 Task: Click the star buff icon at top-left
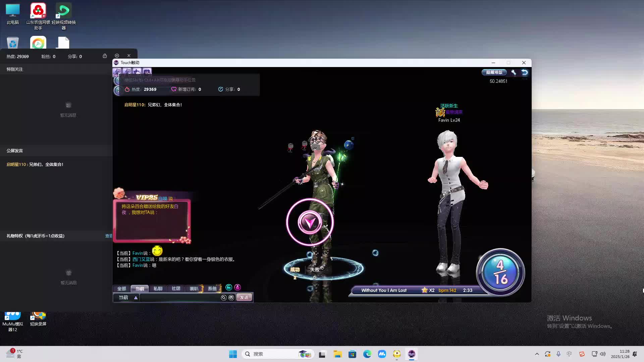pos(137,71)
